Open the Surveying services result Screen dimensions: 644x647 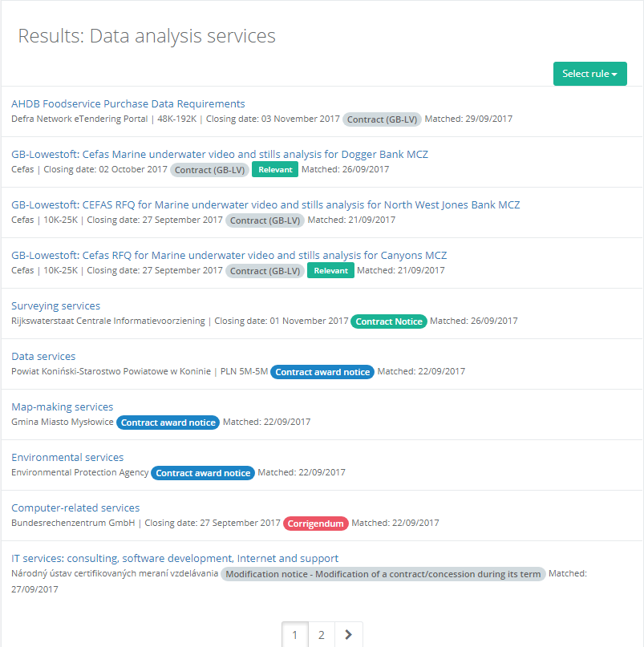point(55,305)
